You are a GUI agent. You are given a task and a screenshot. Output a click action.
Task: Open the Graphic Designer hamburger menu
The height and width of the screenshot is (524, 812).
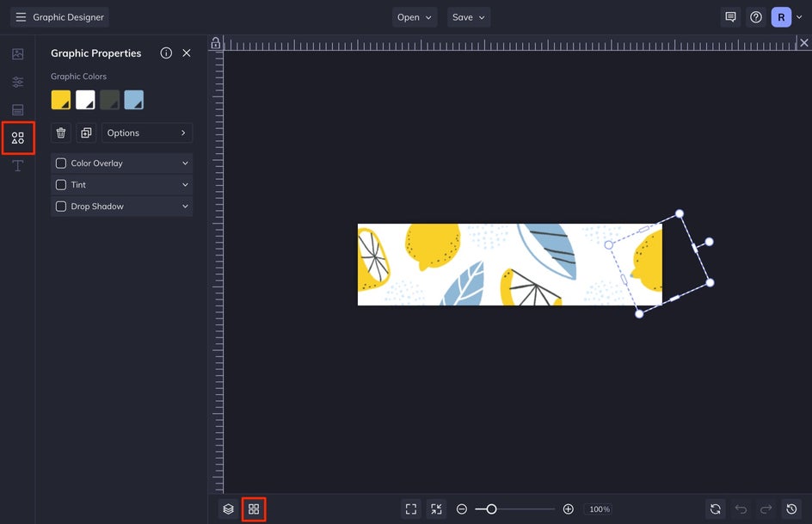pos(21,17)
